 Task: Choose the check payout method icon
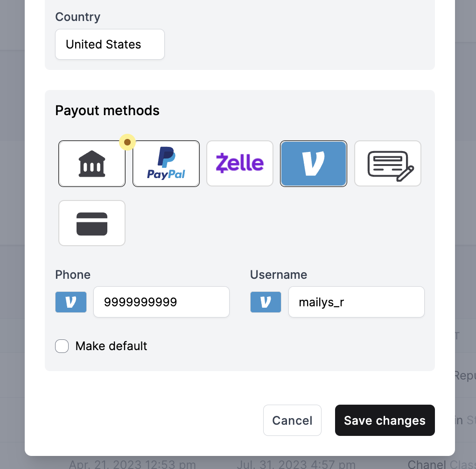click(x=388, y=164)
